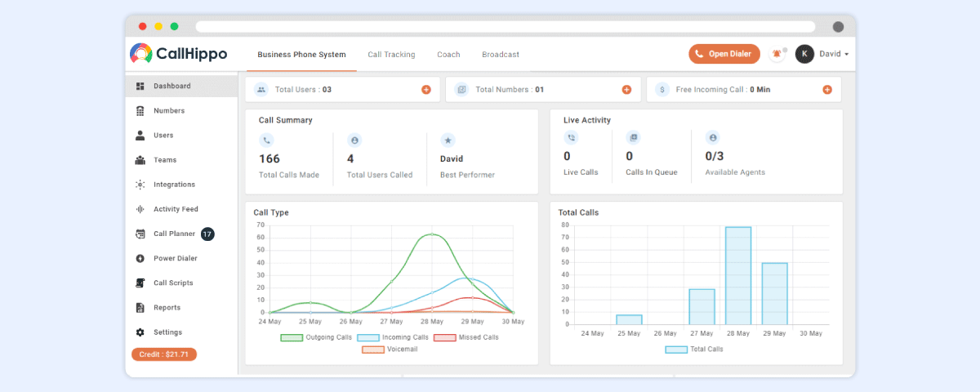Click the 27 May bar in Total Calls
980x392 pixels.
702,306
